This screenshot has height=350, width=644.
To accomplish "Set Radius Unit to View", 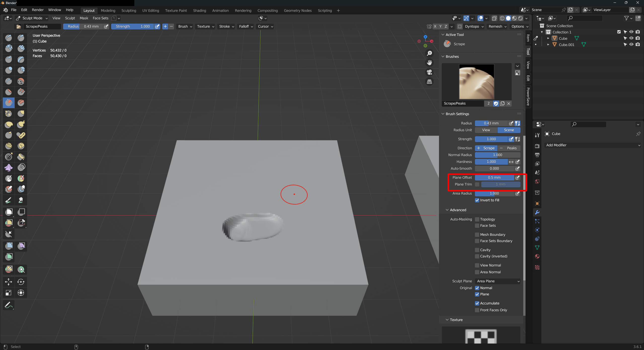I will click(486, 130).
